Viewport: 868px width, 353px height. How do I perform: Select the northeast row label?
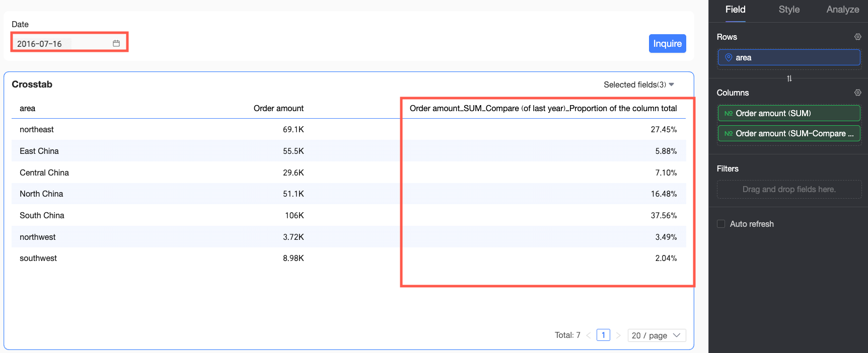[36, 129]
